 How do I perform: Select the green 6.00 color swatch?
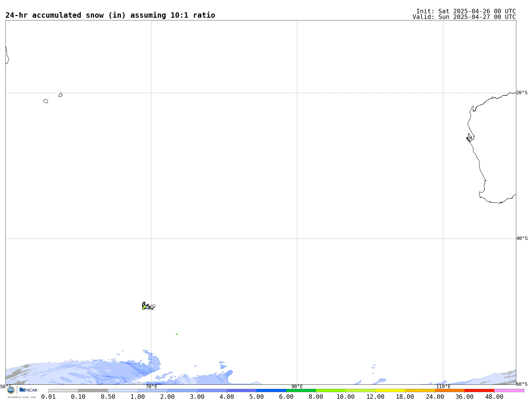click(301, 391)
